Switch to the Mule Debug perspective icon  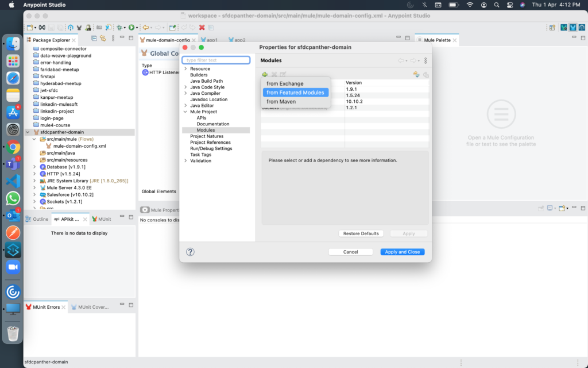click(x=564, y=27)
